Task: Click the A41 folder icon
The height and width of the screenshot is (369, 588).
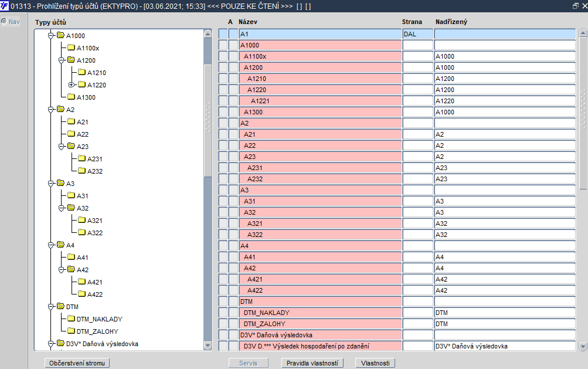Action: [72, 257]
